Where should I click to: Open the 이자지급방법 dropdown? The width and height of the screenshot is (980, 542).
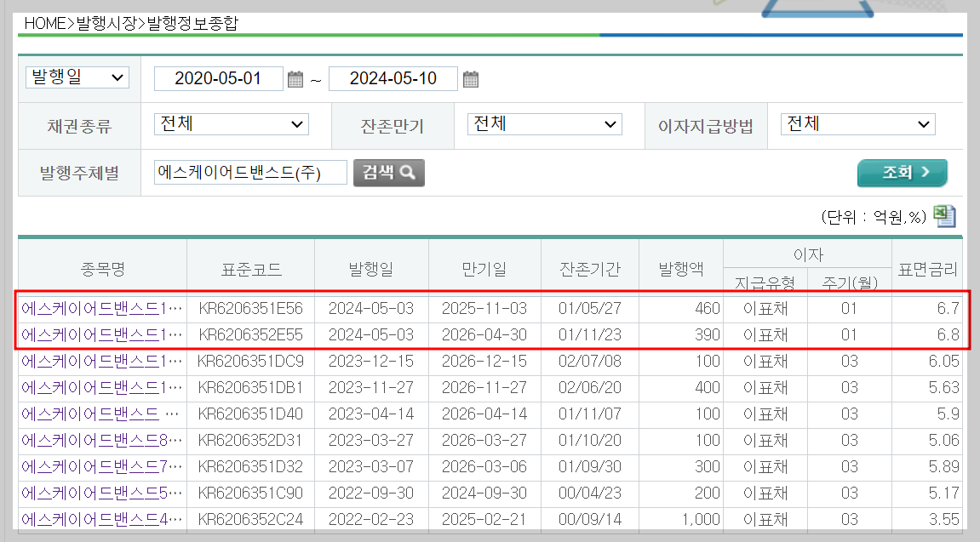(x=858, y=124)
